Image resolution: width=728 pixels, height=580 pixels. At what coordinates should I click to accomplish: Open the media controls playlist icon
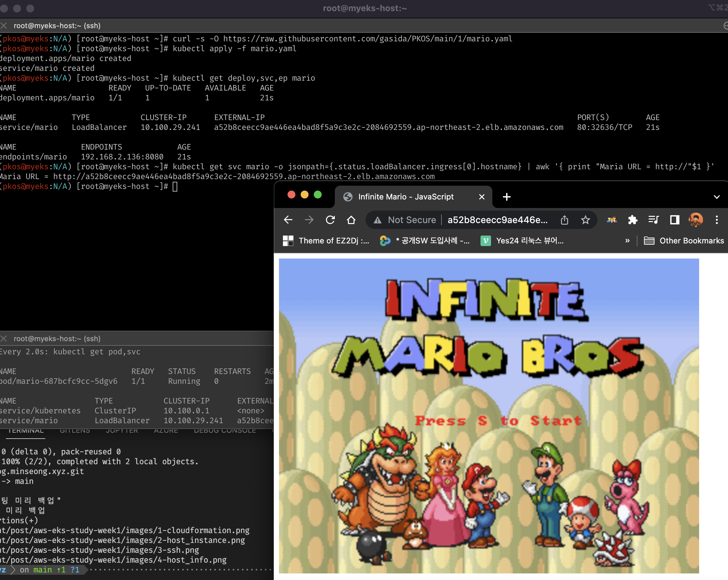(653, 220)
